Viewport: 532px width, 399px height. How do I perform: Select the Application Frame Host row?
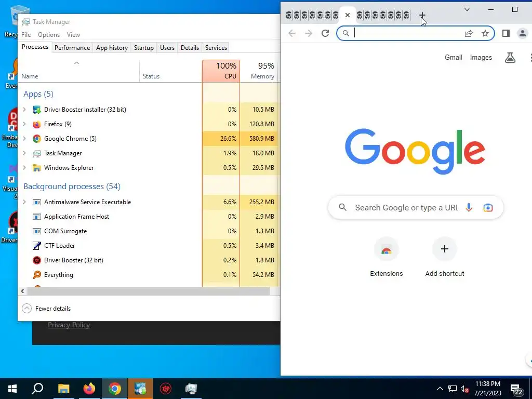click(x=149, y=217)
